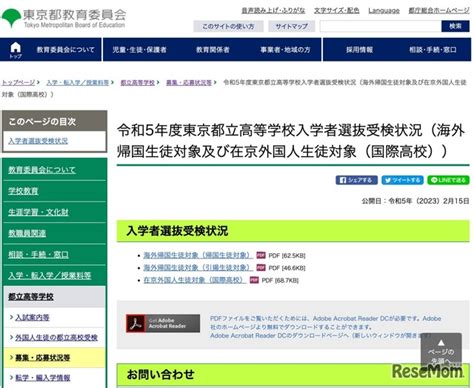474x388 pixels.
Task: Open sidebar 転学・編入学情報 item
Action: click(43, 378)
